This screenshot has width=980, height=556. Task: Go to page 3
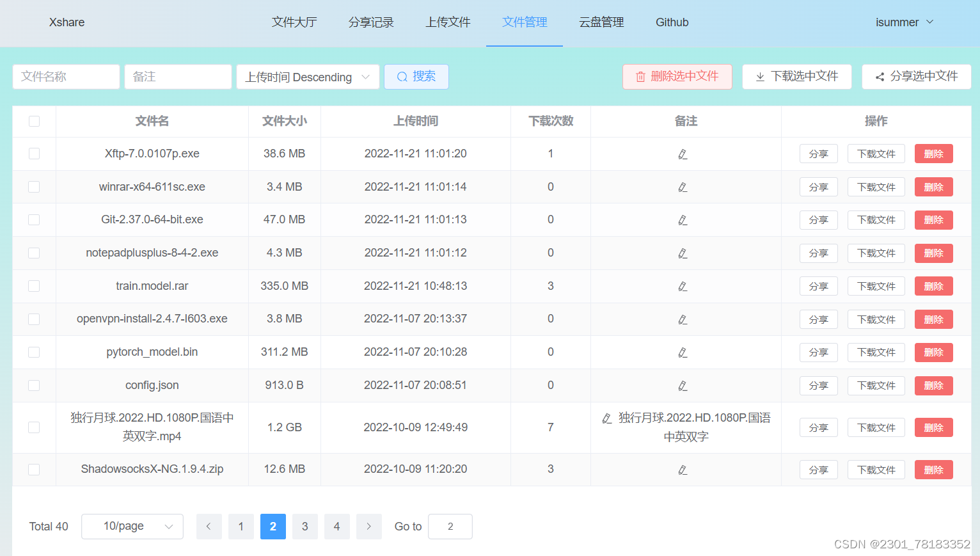[305, 527]
